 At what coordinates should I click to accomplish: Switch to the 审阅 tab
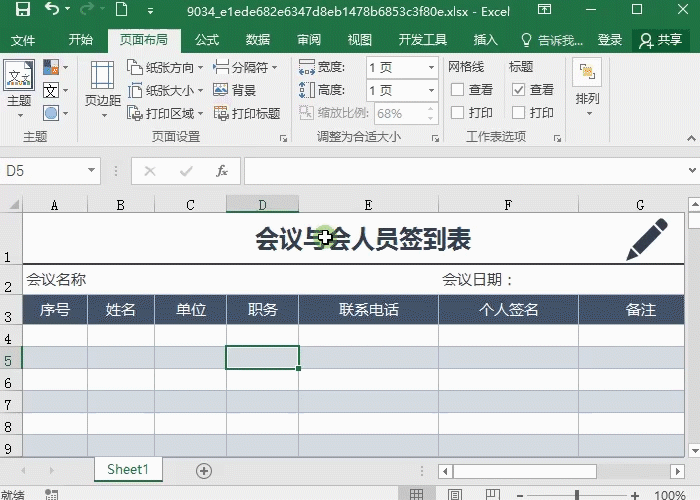click(x=309, y=40)
